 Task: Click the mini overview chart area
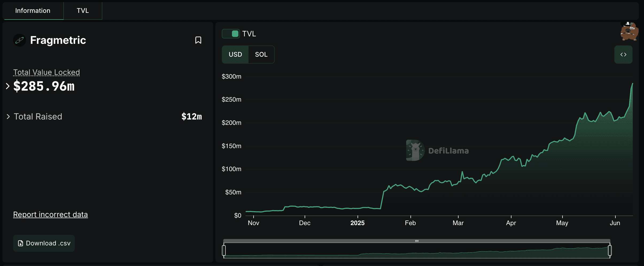click(417, 250)
